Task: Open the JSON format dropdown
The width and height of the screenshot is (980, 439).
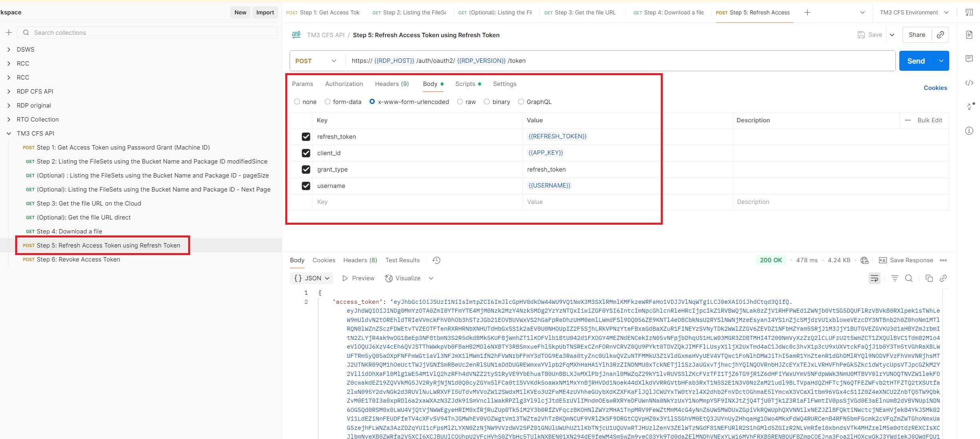Action: [312, 278]
